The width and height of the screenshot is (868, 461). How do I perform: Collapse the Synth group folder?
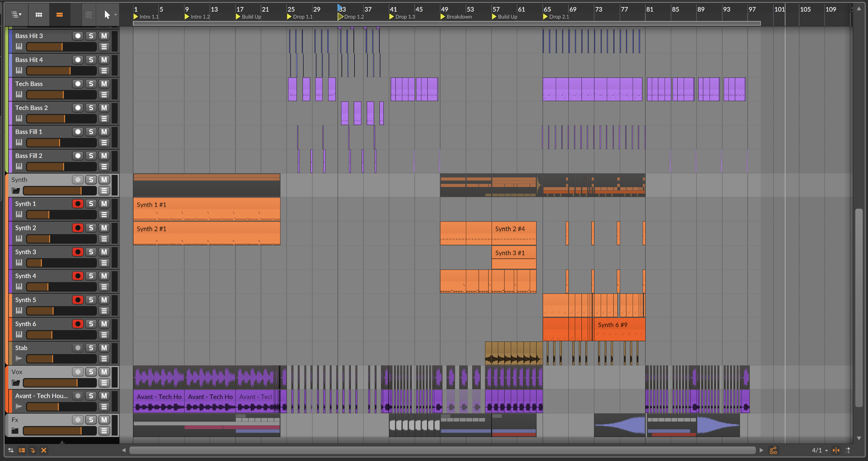point(16,191)
